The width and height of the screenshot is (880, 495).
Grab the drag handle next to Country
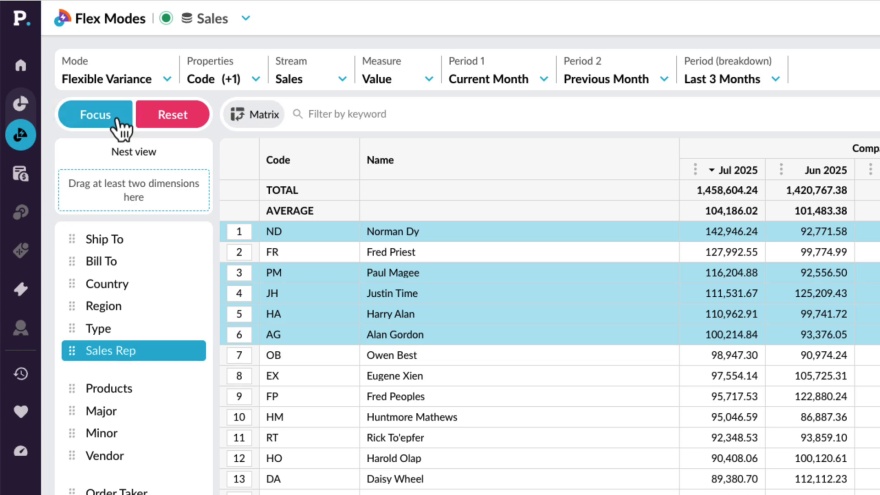[72, 283]
